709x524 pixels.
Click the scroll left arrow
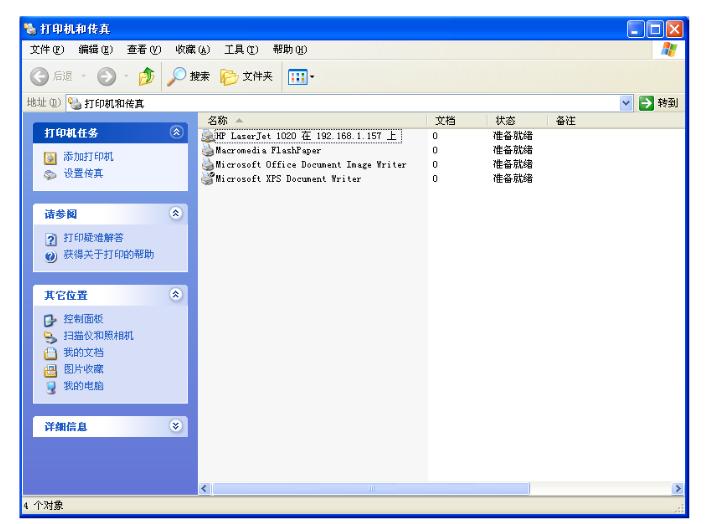point(205,488)
